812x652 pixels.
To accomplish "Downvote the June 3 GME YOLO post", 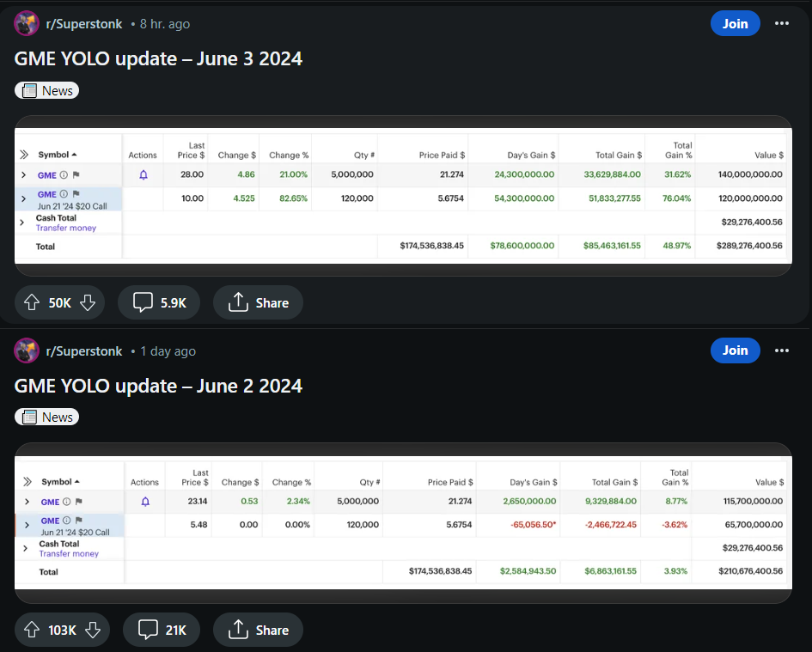I will [x=87, y=302].
